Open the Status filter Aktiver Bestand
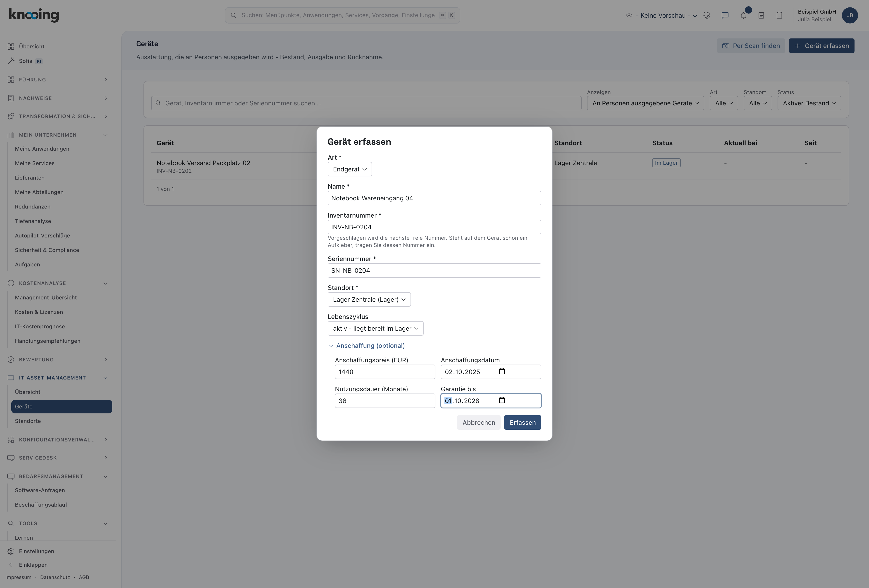Screen dimensions: 869x588 pos(809,103)
